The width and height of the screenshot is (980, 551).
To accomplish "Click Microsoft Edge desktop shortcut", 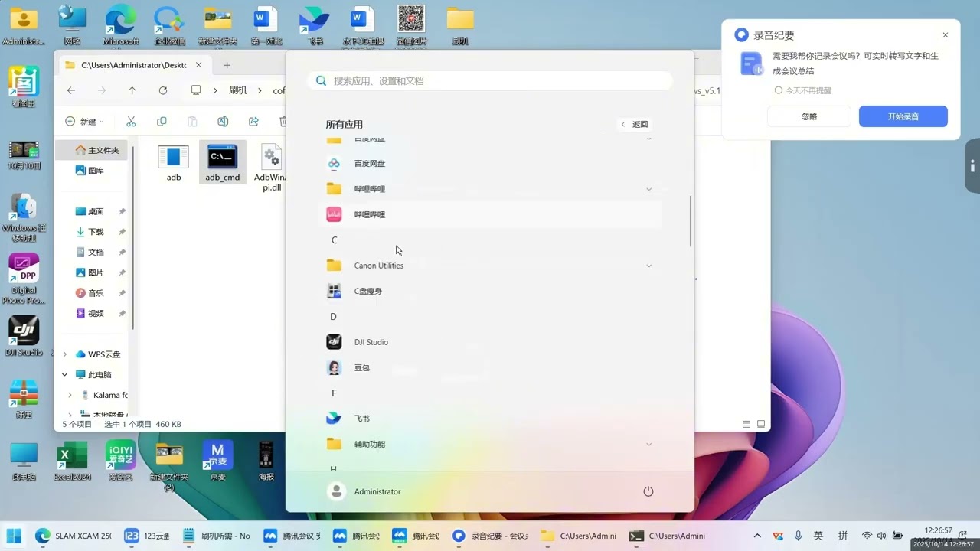I will (x=120, y=25).
